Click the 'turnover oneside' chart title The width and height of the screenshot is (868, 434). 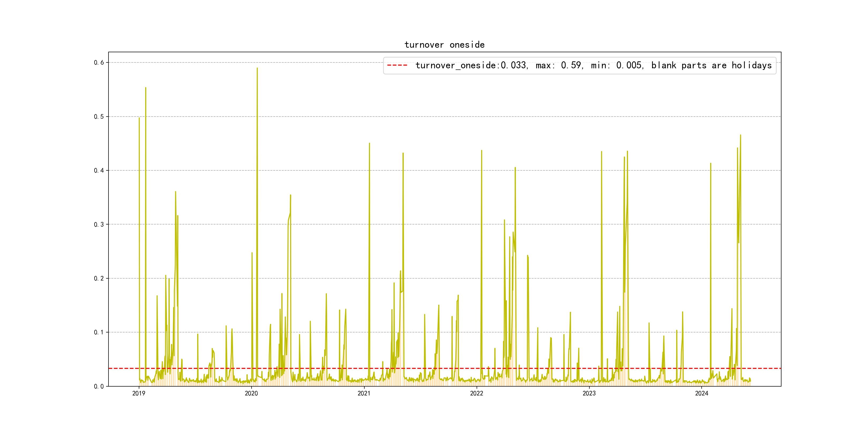tap(444, 45)
